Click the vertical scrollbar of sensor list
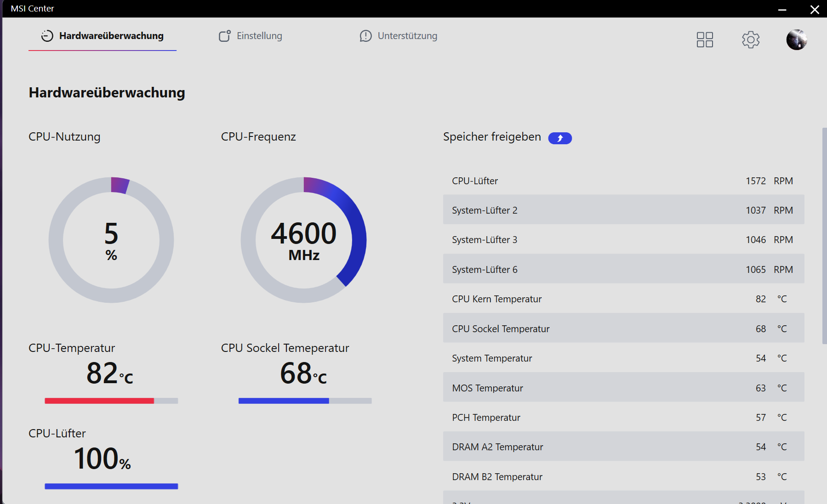This screenshot has width=827, height=504. (x=824, y=236)
